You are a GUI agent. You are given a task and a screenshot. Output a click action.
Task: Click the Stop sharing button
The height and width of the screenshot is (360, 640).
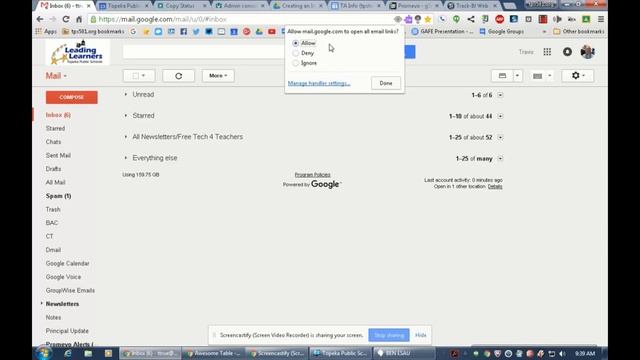coord(389,335)
